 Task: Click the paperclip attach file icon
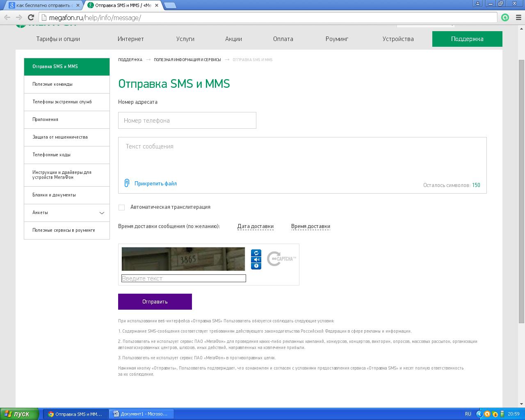(127, 183)
